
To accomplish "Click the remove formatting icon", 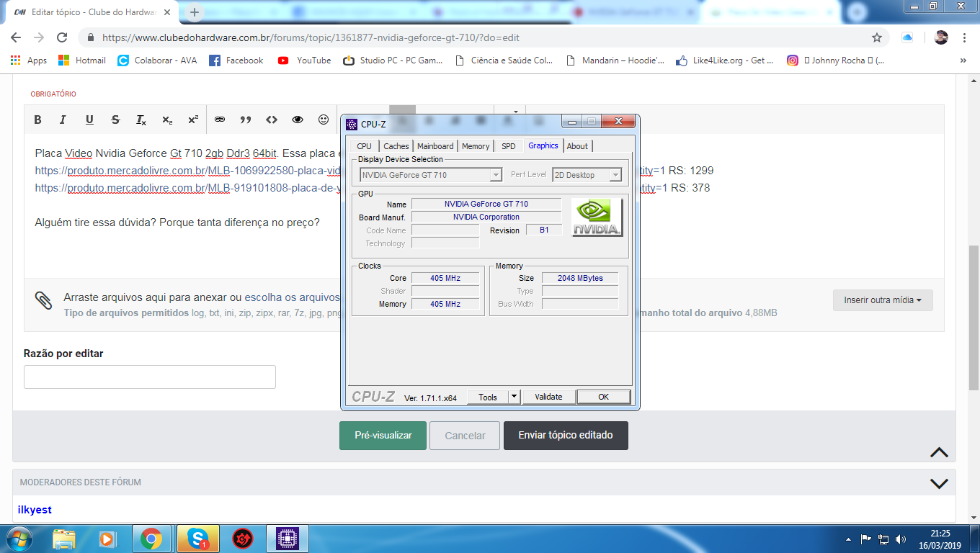I will click(x=141, y=120).
